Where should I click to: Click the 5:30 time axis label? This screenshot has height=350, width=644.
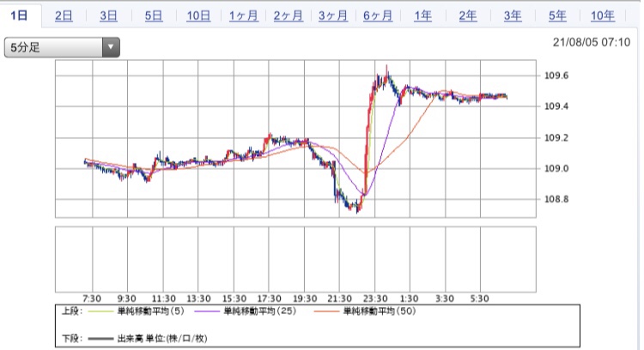[x=480, y=299]
